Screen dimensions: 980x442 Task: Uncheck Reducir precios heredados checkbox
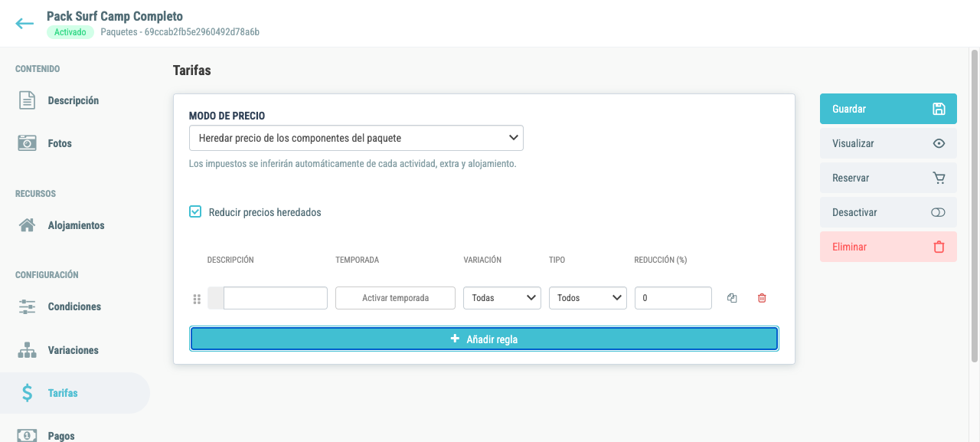195,211
